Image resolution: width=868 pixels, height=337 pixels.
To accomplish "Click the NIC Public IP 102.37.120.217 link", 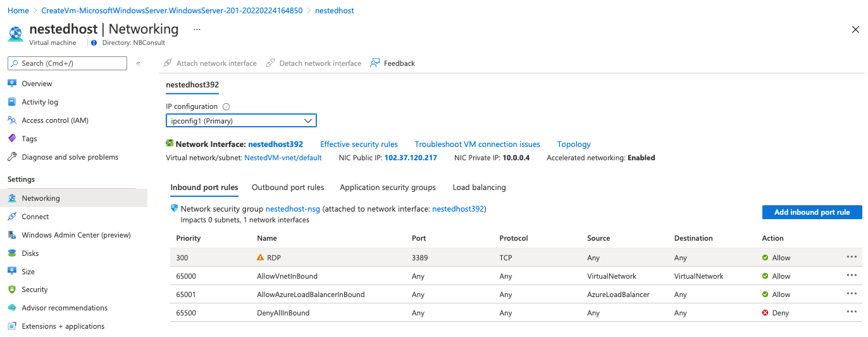I will [411, 158].
